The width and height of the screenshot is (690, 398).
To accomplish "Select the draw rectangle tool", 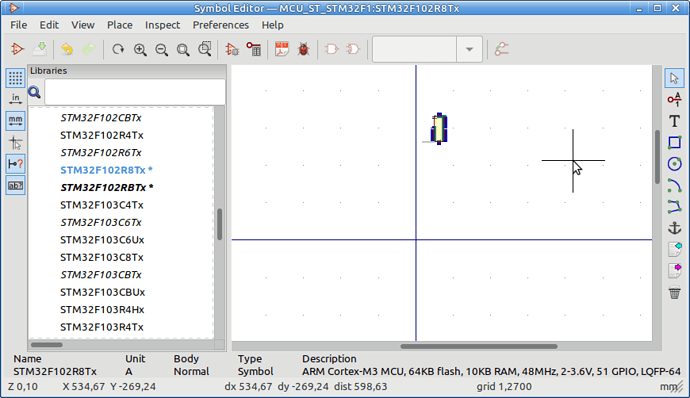I will click(674, 143).
